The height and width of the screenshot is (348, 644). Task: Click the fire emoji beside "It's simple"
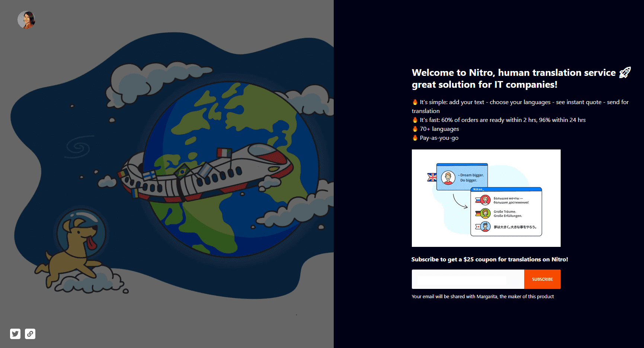415,102
